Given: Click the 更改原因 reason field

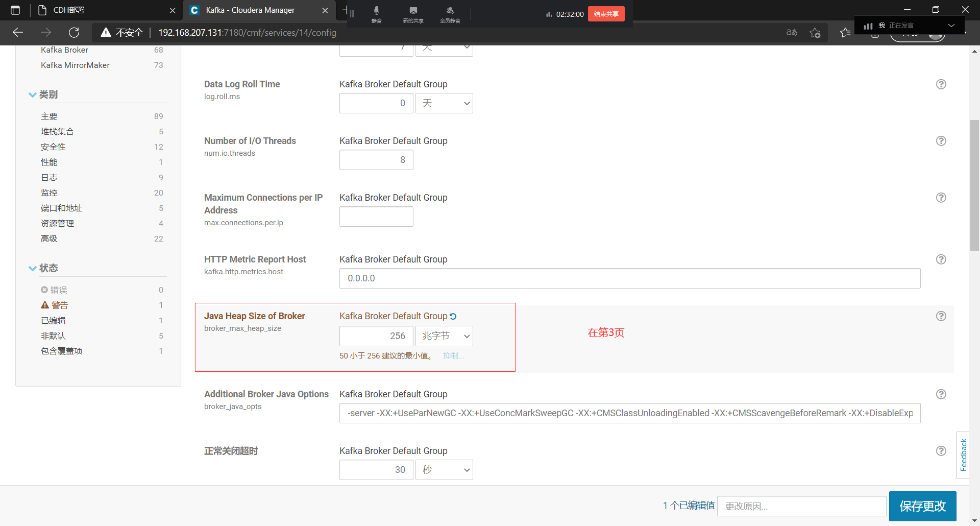Looking at the screenshot, I should (x=801, y=506).
